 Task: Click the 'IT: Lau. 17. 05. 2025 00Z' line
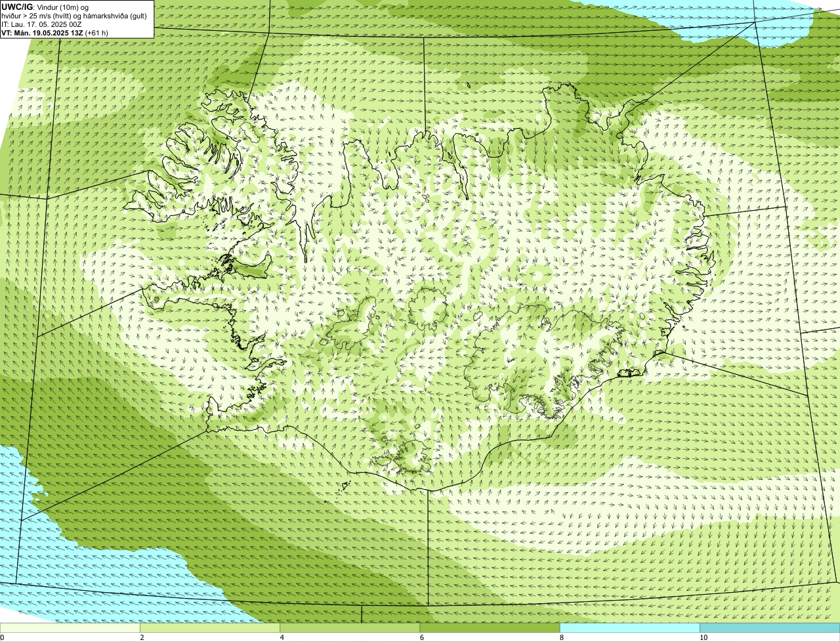click(x=41, y=24)
